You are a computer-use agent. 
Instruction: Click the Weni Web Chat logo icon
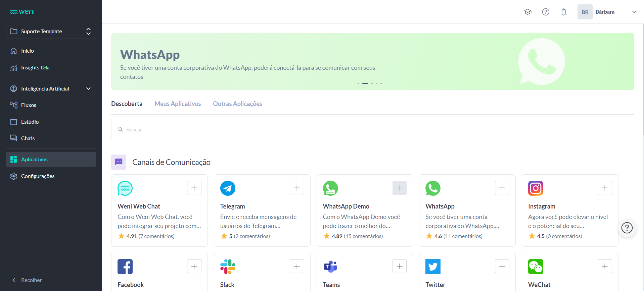click(x=125, y=188)
